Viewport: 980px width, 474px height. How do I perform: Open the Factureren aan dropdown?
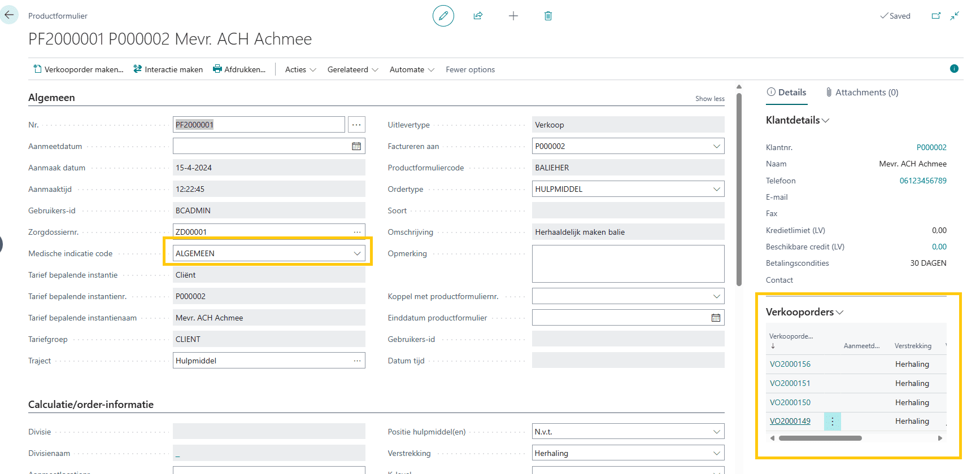coord(716,146)
